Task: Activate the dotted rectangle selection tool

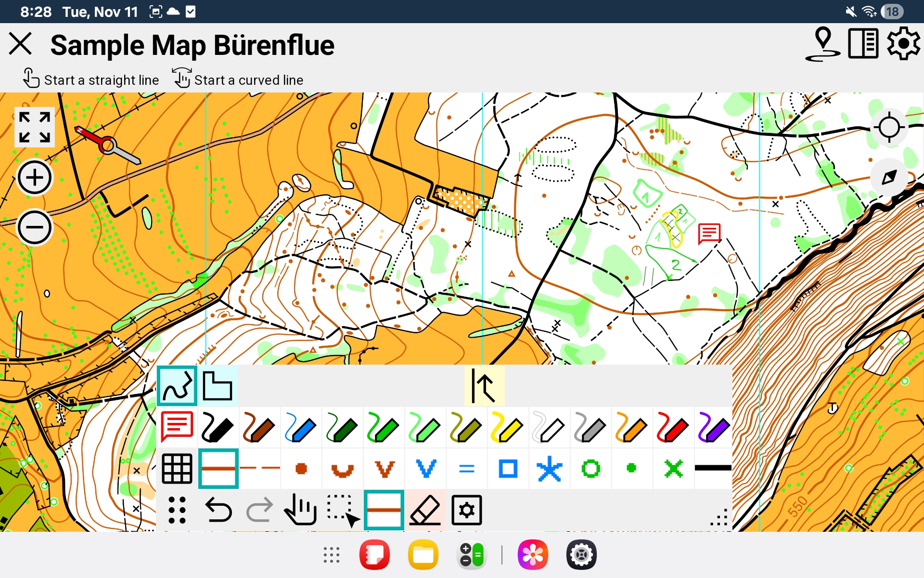Action: (342, 510)
